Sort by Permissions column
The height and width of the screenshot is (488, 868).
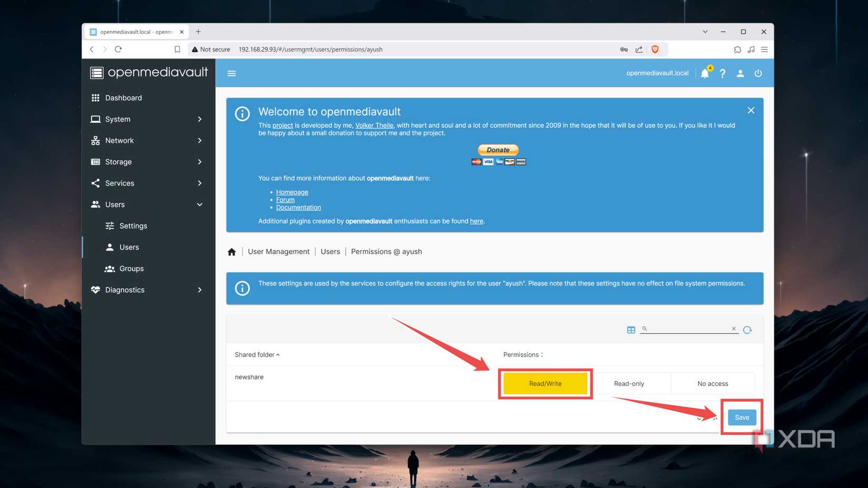pyautogui.click(x=523, y=354)
